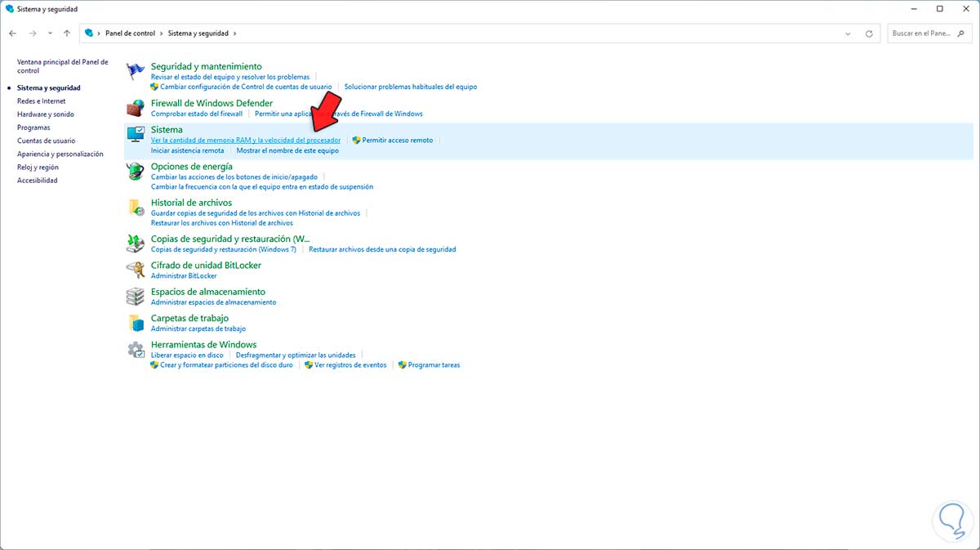Click the Buscar en el Panel search field
The image size is (980, 550).
pyautogui.click(x=929, y=34)
